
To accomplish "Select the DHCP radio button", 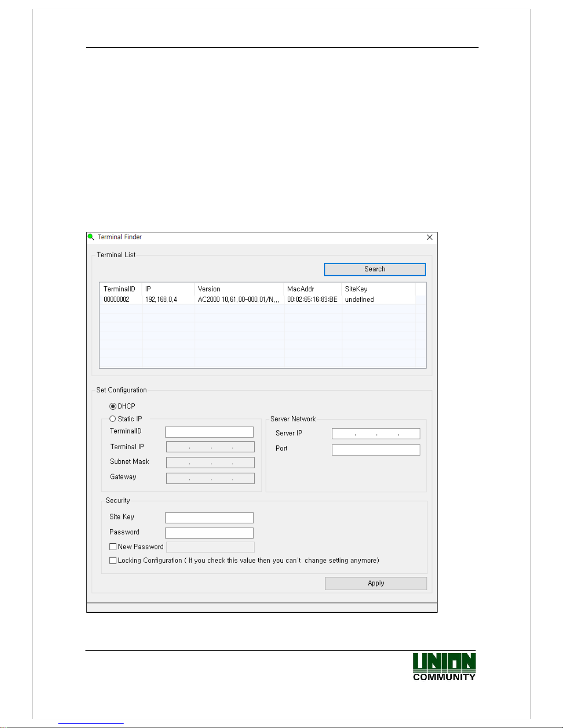I will 113,406.
